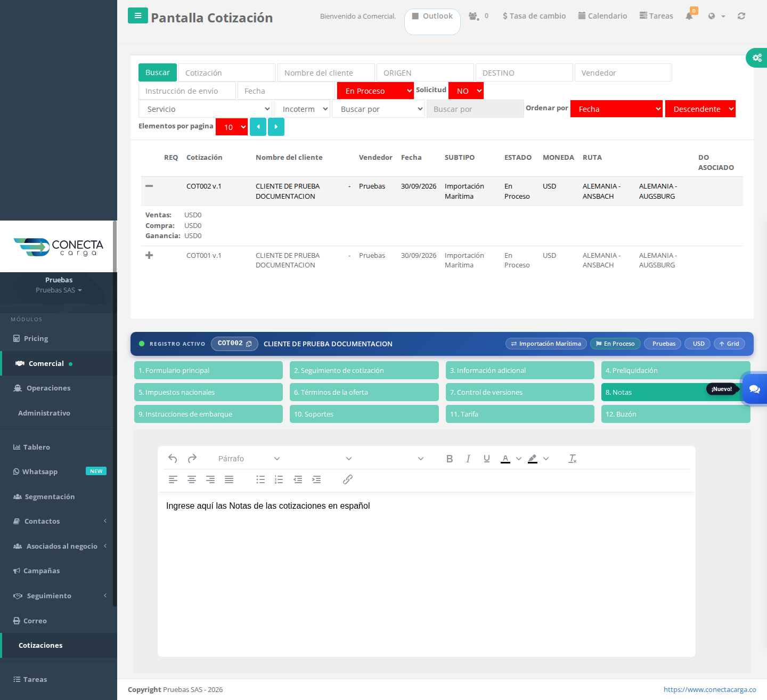Open the Servicio dropdown

pyautogui.click(x=206, y=109)
